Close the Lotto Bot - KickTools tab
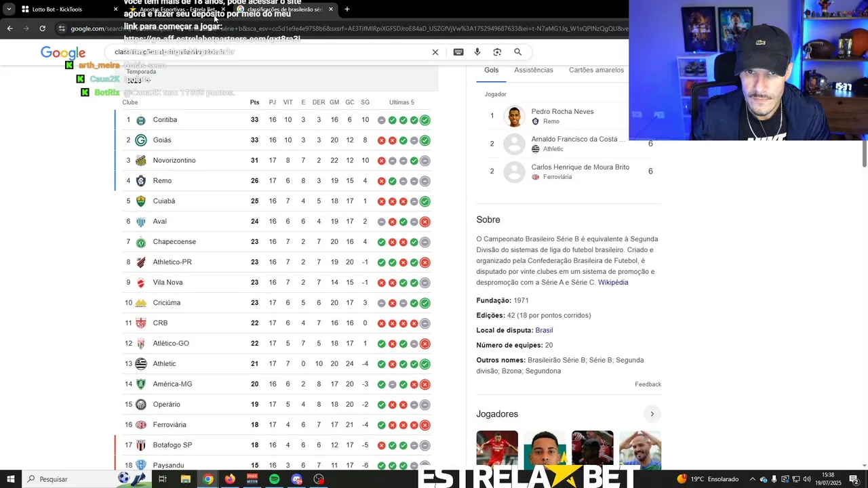868x488 pixels. coord(115,9)
